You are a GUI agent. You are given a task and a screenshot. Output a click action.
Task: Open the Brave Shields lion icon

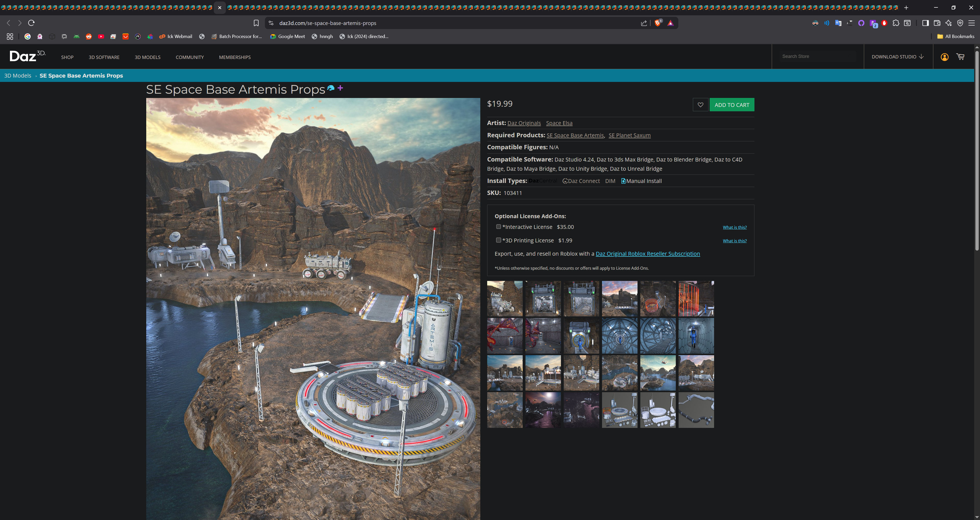(657, 23)
